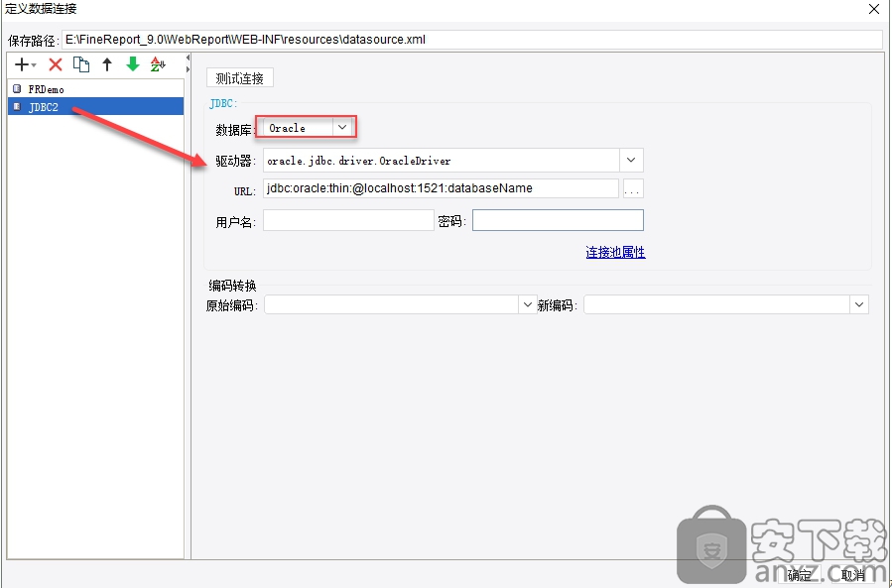Open the 连接池属性 link
892x588 pixels.
(x=615, y=253)
